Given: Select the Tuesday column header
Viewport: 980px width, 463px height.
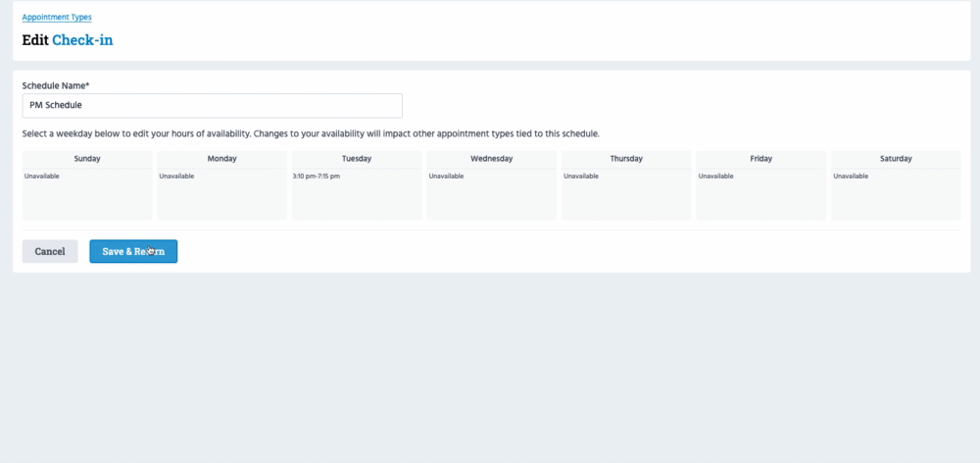Looking at the screenshot, I should click(357, 158).
